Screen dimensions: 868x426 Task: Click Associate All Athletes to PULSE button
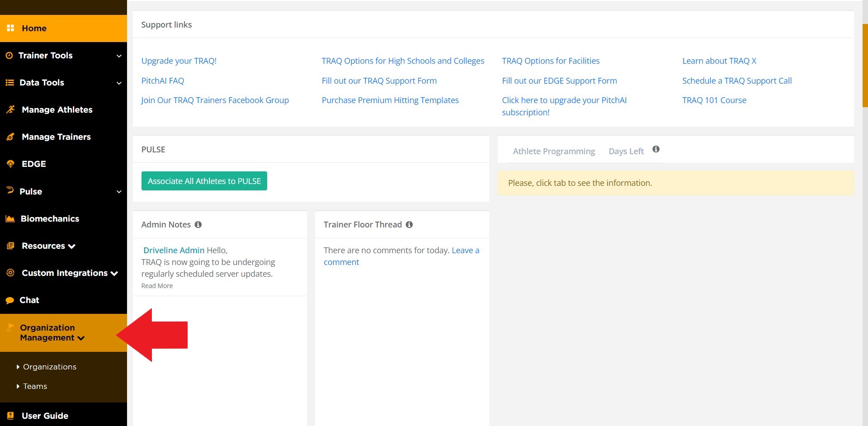[x=204, y=181]
